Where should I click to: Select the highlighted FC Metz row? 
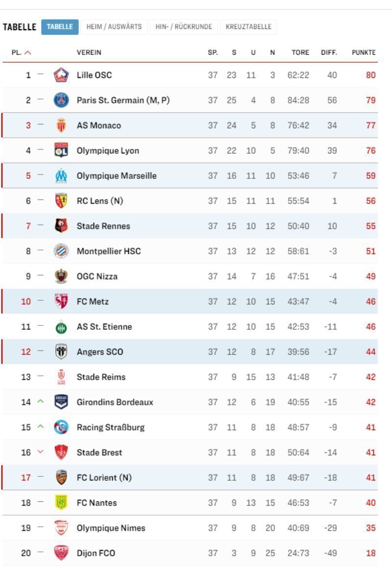pos(190,301)
